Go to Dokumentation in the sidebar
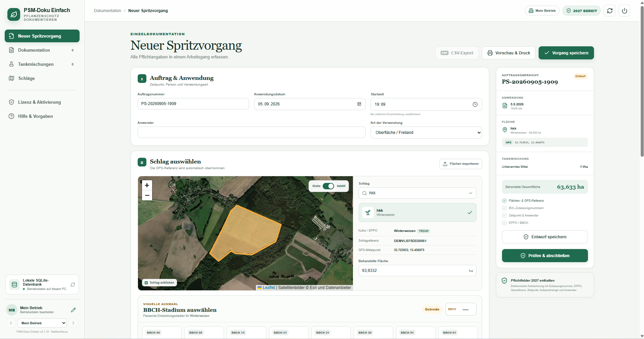This screenshot has height=339, width=644. tap(42, 50)
